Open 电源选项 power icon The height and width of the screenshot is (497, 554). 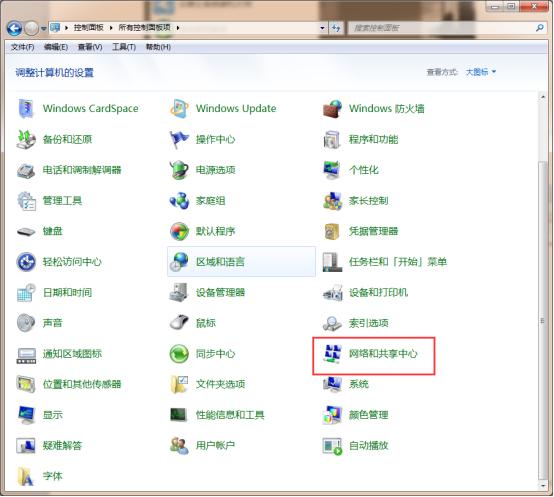pos(179,170)
